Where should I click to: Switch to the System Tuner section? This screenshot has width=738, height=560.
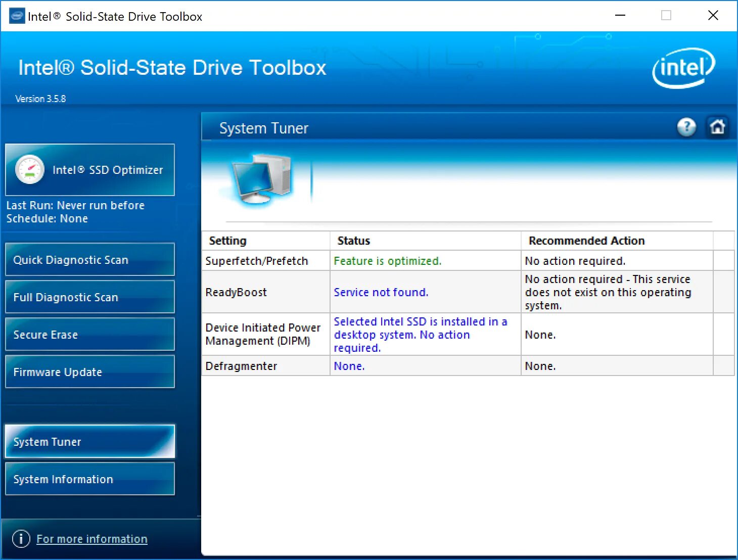pyautogui.click(x=89, y=441)
